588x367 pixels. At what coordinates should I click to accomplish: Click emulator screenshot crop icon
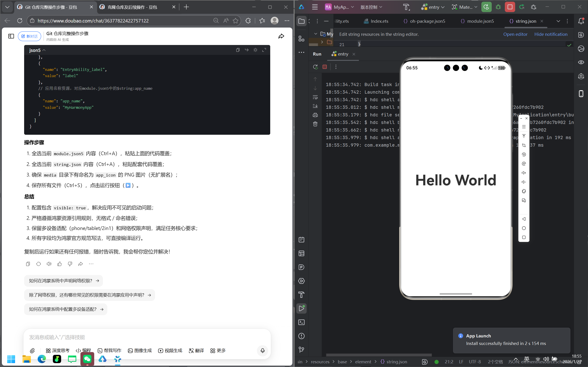524,145
